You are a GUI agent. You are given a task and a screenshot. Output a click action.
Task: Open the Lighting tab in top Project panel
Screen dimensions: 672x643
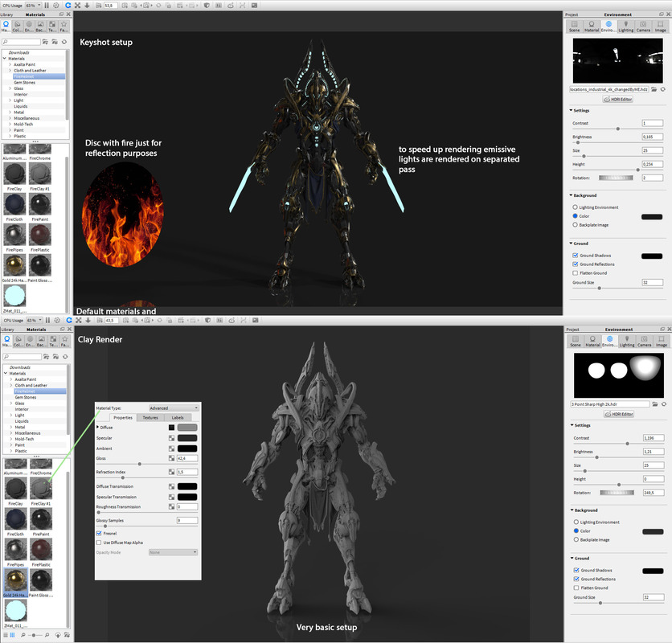(x=625, y=27)
